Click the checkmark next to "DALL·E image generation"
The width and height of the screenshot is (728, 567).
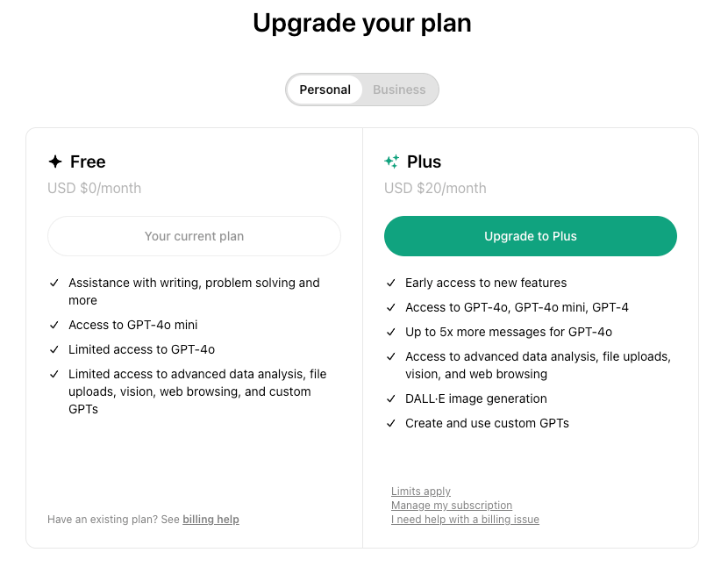391,398
